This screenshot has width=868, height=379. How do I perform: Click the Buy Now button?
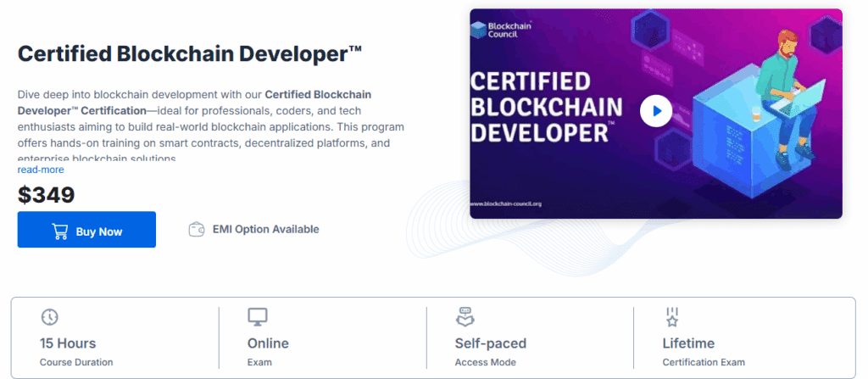(86, 230)
